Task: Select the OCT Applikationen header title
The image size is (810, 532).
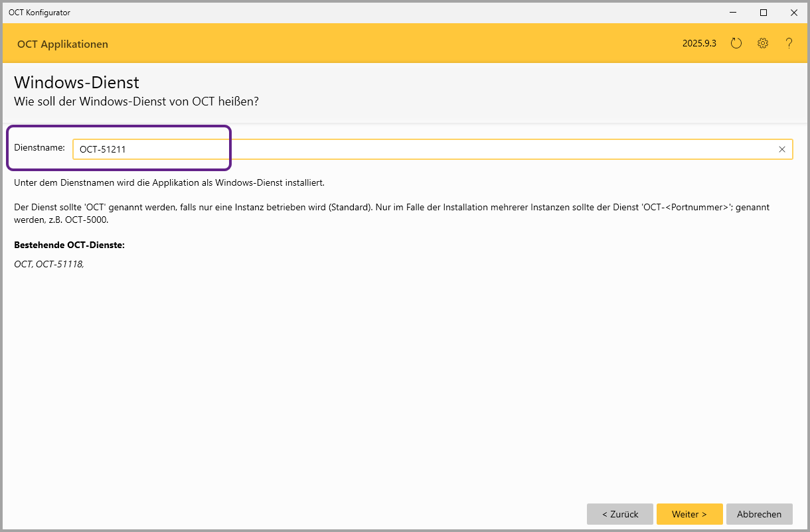Action: click(62, 44)
